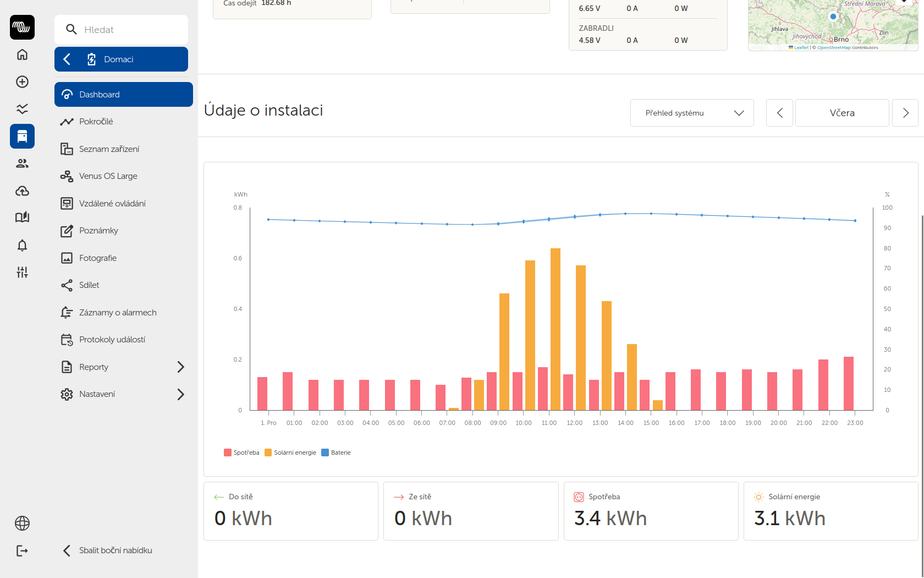The width and height of the screenshot is (924, 578).
Task: Expand the Nastavení submenu
Action: (180, 394)
